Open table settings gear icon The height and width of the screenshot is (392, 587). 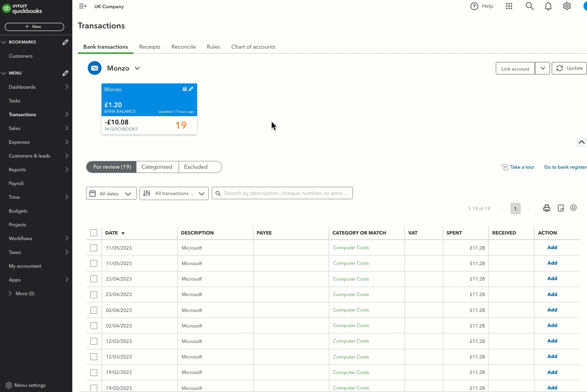[x=573, y=208]
